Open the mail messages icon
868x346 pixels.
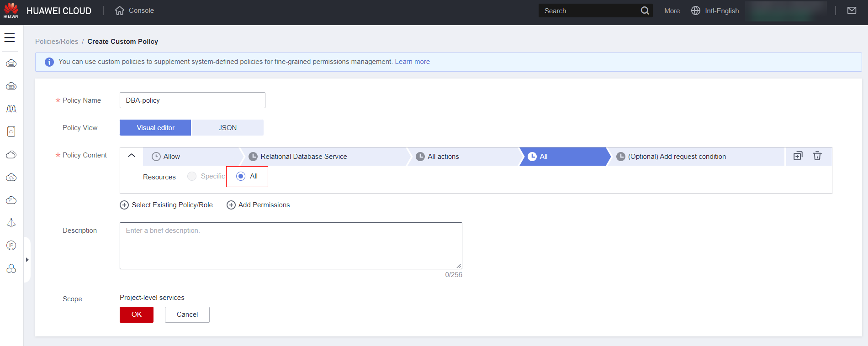(x=852, y=10)
